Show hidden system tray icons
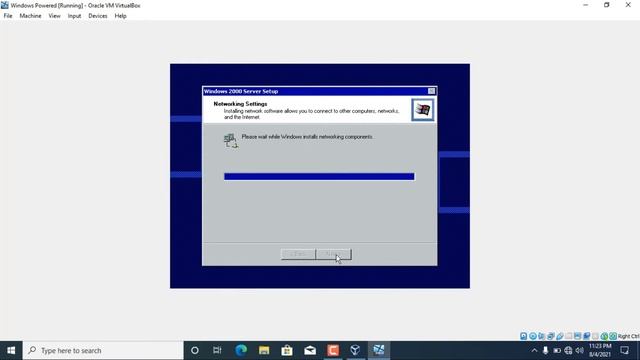This screenshot has height=360, width=640. tap(534, 350)
